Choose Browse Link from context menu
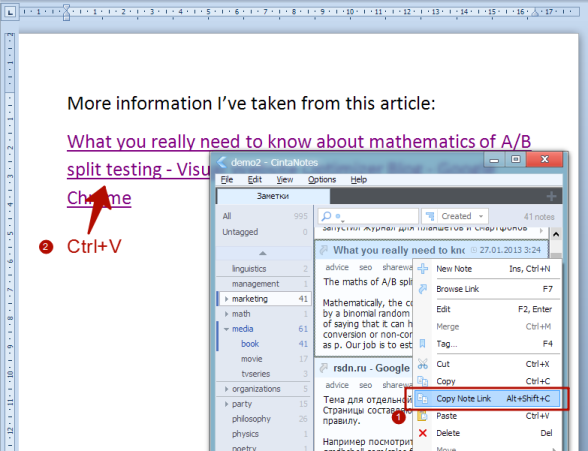Image resolution: width=588 pixels, height=451 pixels. [487, 289]
